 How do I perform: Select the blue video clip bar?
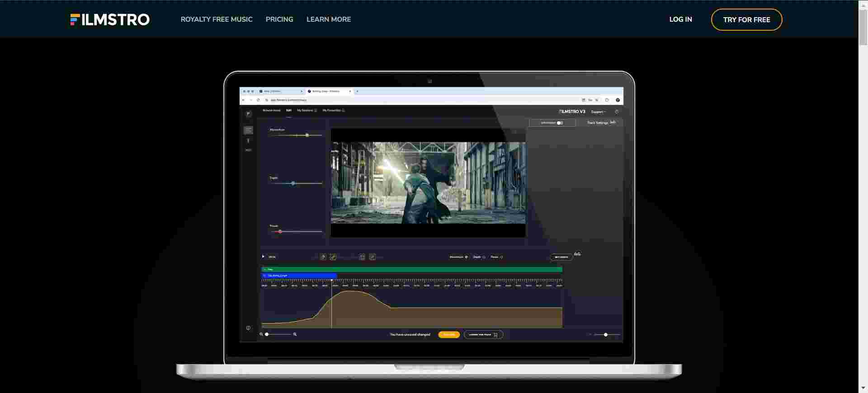tap(299, 276)
